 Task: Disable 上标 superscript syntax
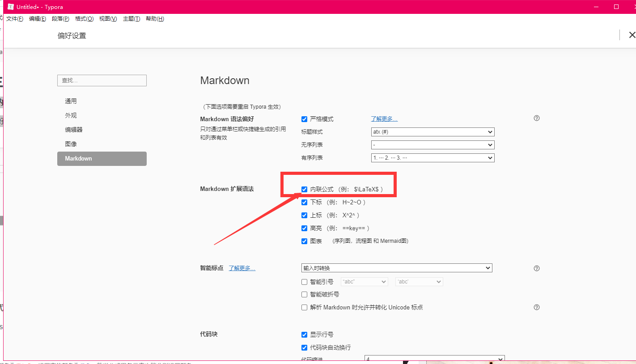pyautogui.click(x=305, y=215)
